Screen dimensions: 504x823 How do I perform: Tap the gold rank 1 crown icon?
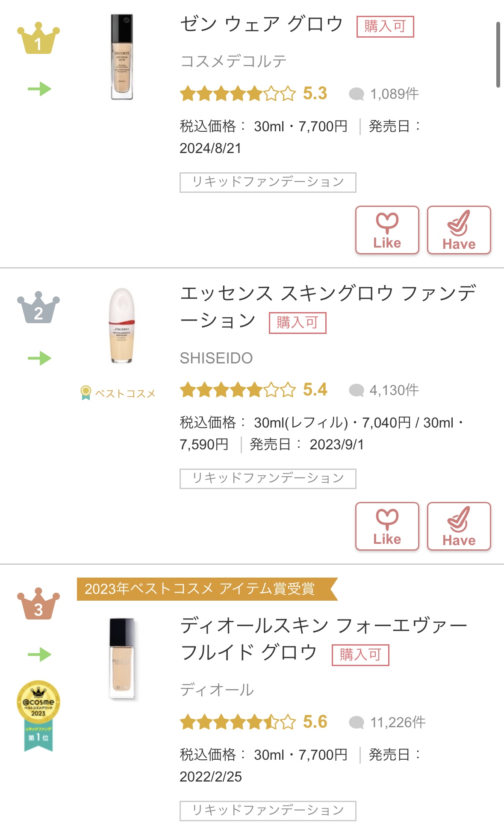tap(38, 39)
